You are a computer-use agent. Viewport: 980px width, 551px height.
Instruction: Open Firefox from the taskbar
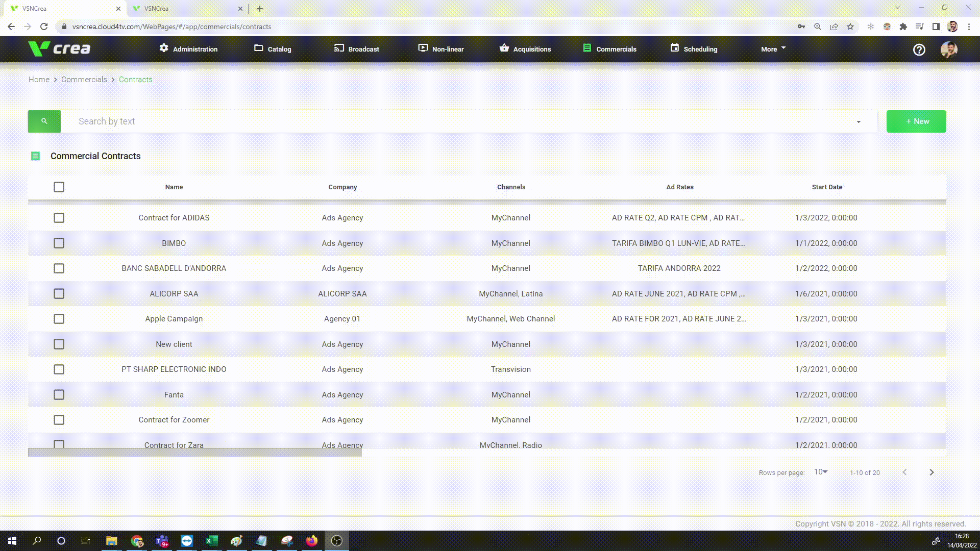[x=312, y=541]
